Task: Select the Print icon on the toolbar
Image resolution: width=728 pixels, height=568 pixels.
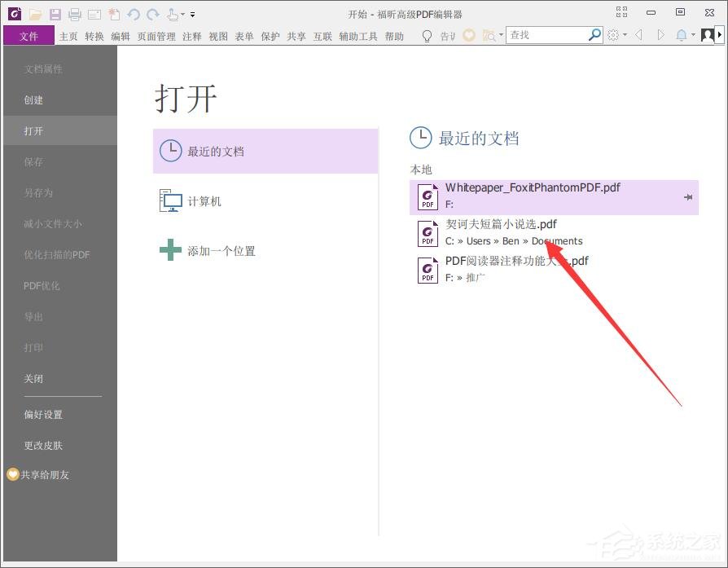Action: coord(73,13)
